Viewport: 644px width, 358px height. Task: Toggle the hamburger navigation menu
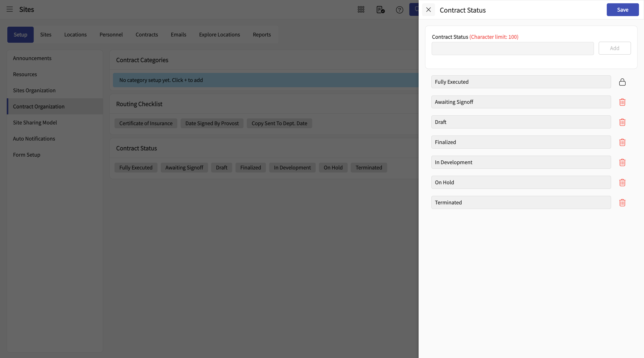pos(10,9)
